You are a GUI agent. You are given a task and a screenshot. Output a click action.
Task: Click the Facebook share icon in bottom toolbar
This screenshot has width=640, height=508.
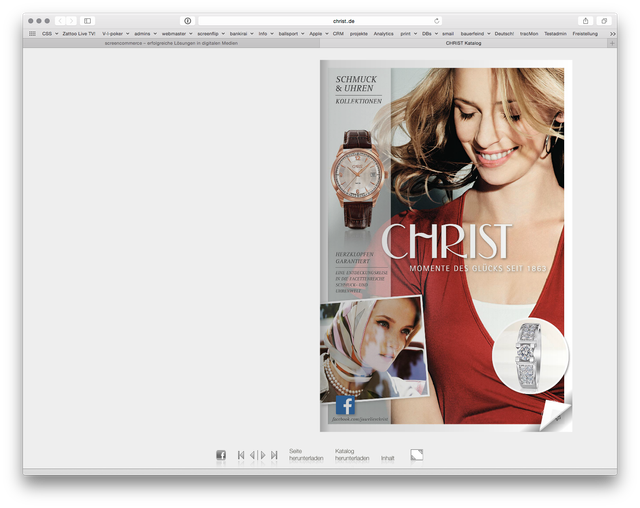click(x=221, y=455)
